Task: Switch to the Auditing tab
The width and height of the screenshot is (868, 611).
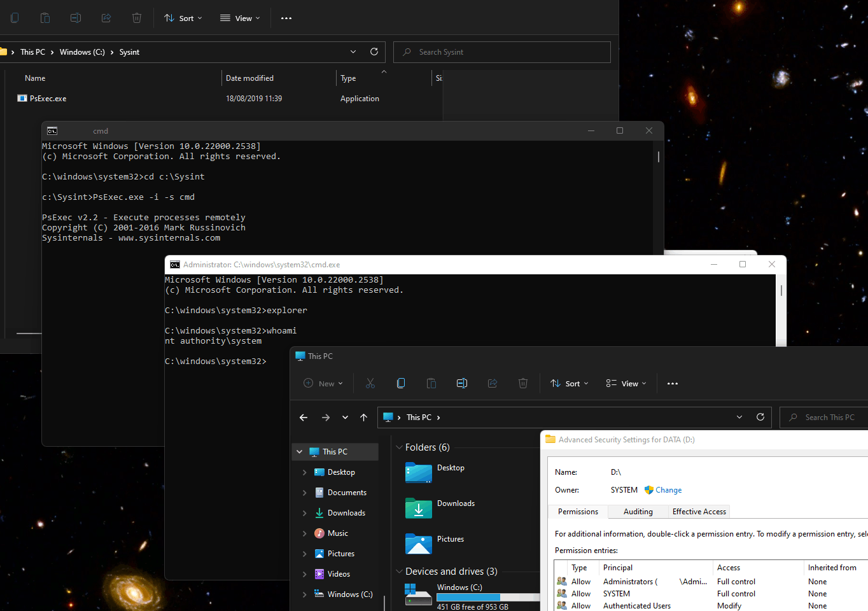Action: point(638,512)
